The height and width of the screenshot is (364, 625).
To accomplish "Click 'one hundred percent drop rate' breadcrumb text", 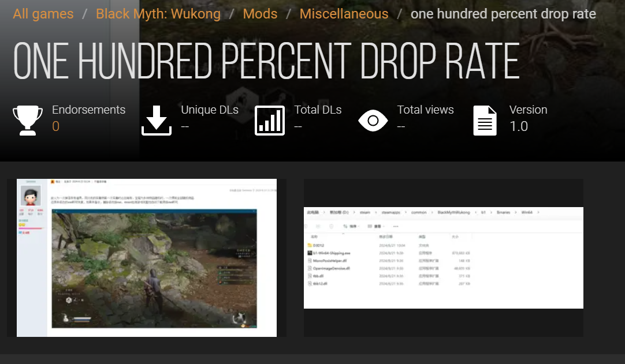I will [504, 14].
